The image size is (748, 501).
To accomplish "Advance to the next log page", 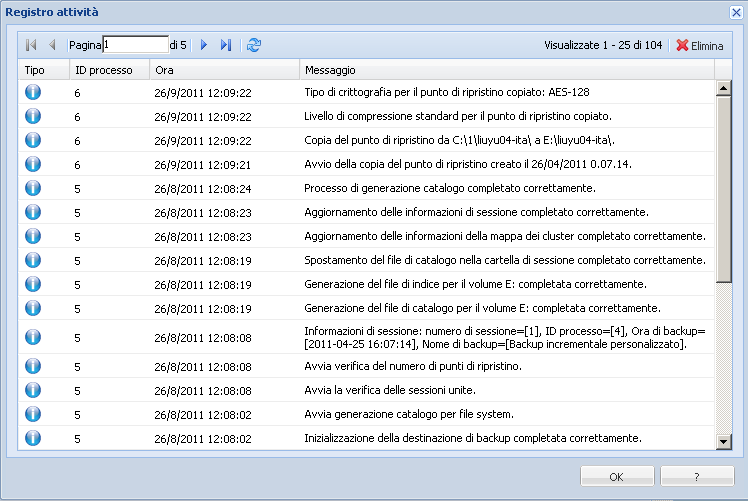I will coord(204,45).
